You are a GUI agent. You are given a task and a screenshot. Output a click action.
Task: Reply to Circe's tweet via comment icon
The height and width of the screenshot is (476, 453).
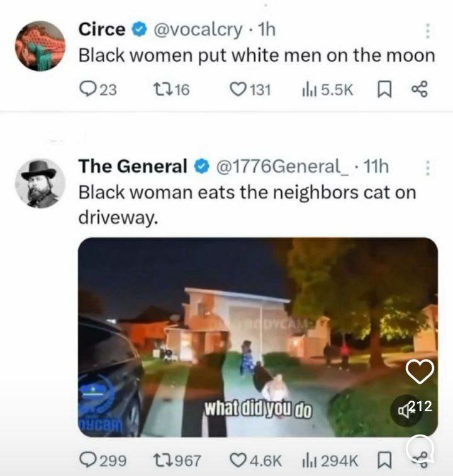click(88, 90)
